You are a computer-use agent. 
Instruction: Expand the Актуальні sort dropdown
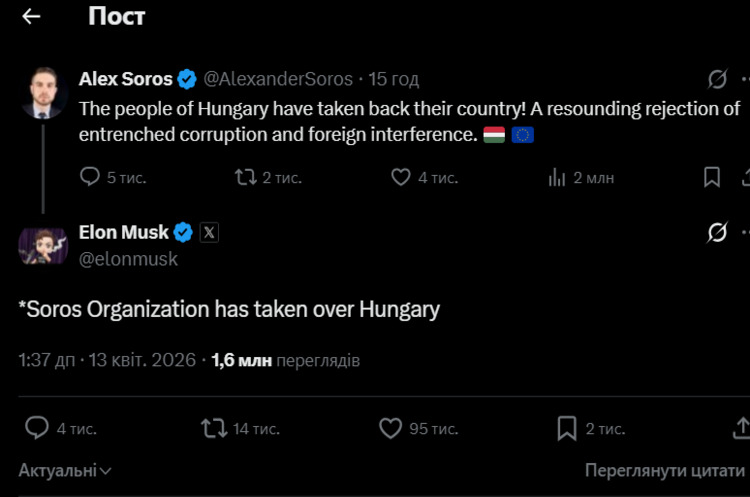pos(65,470)
